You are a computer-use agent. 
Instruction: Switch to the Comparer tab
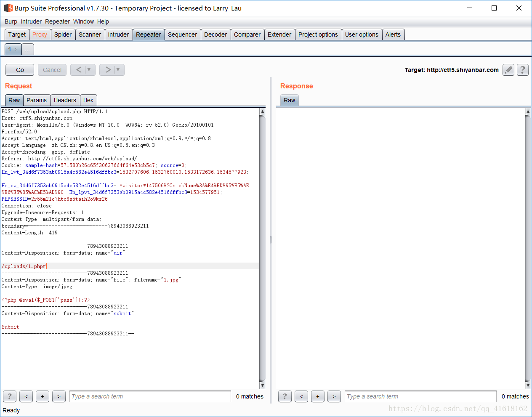(247, 35)
